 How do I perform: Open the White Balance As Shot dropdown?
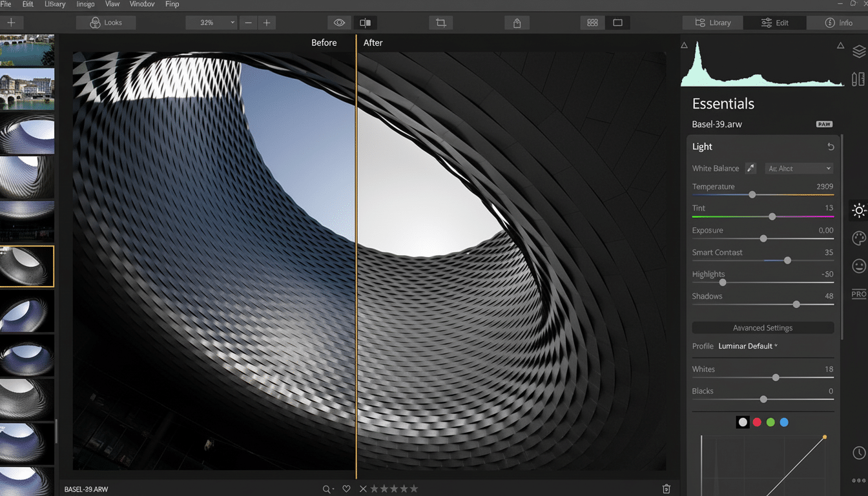coord(799,168)
